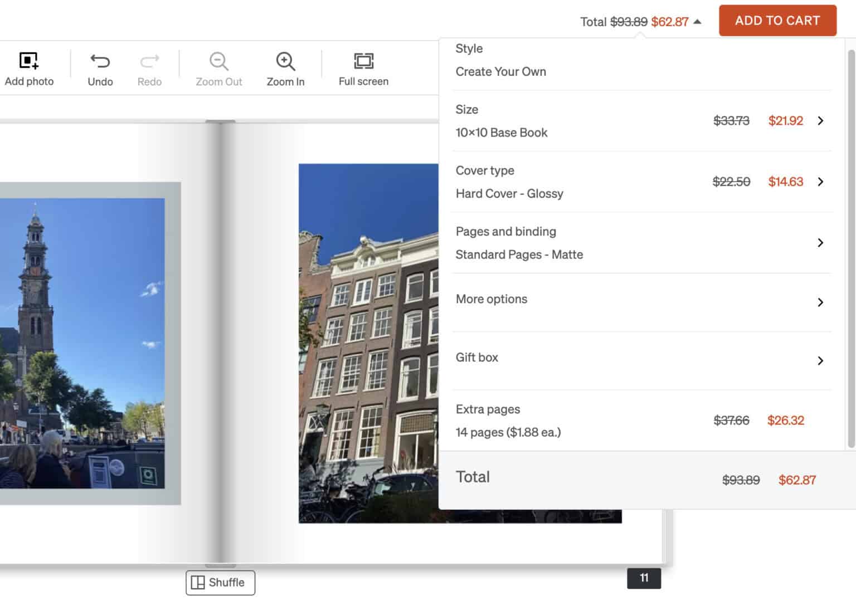Enter Full screen view
This screenshot has width=856, height=616.
click(x=363, y=69)
